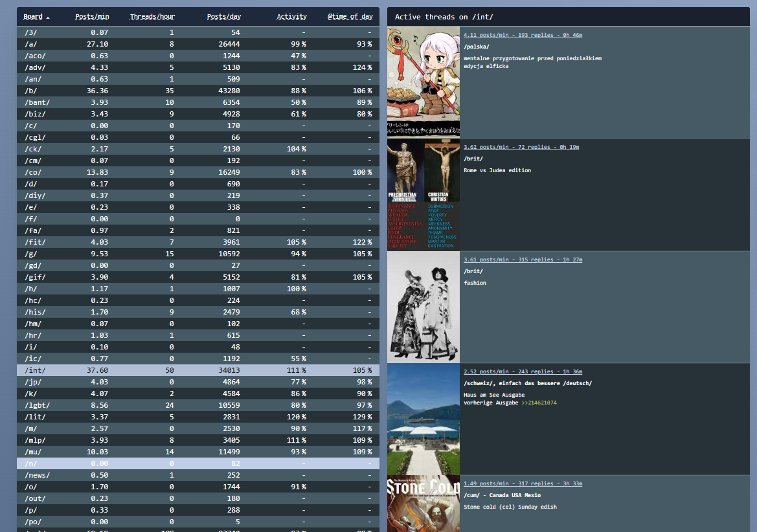Screen dimensions: 757x532
Task: Select the /fa/ board row
Action: tap(198, 230)
